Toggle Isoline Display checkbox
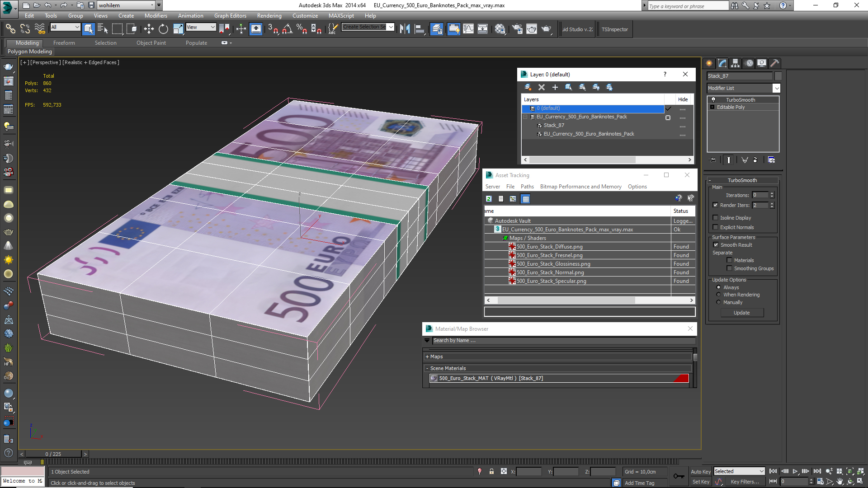868x488 pixels. coord(715,218)
